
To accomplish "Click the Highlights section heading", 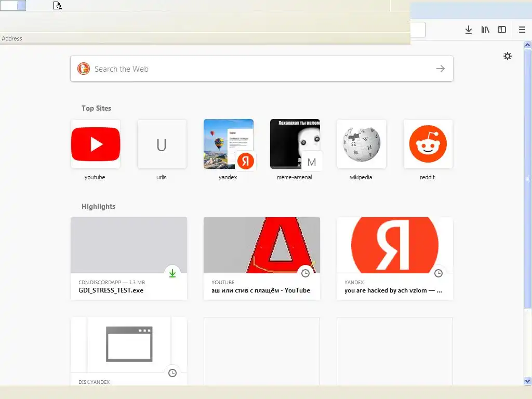I will point(98,206).
